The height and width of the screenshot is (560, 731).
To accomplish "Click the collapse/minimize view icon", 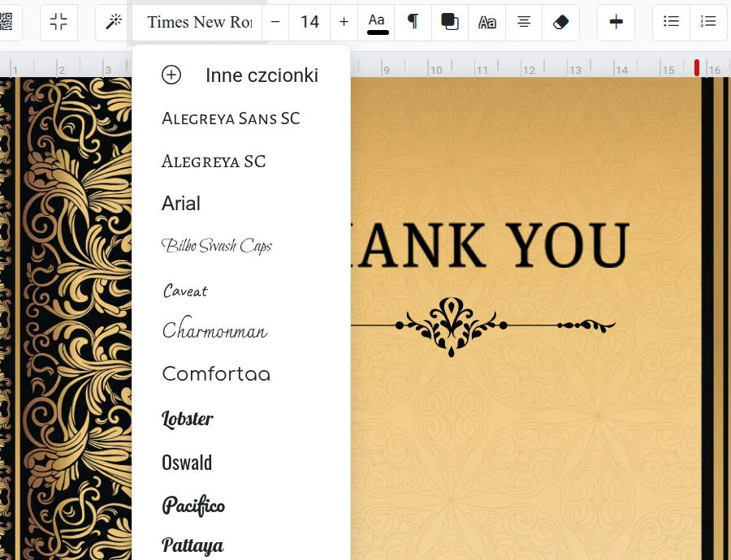I will 58,22.
